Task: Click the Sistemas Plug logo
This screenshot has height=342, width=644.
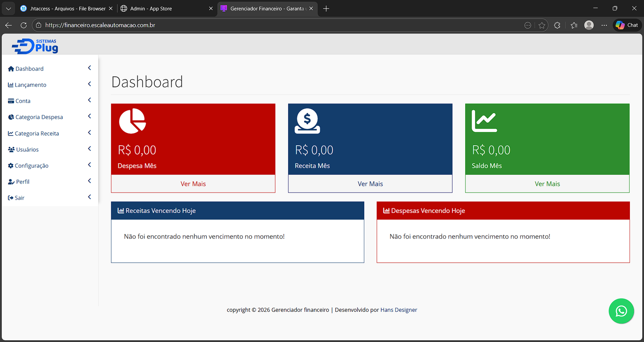Action: tap(35, 46)
